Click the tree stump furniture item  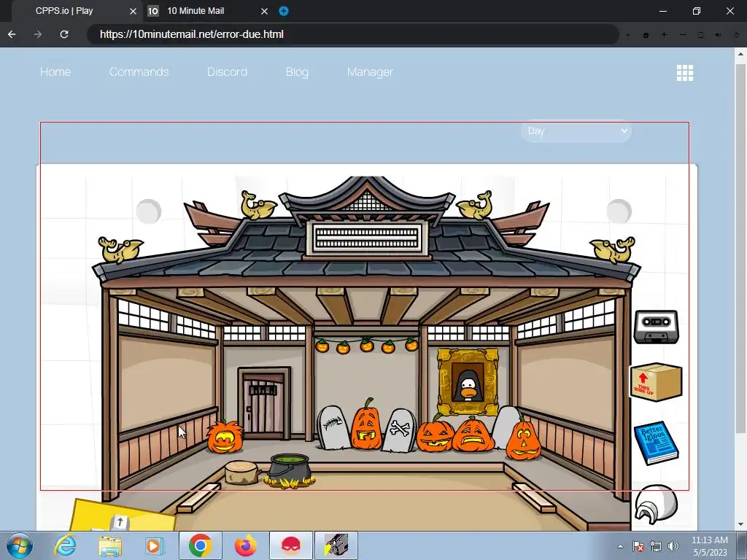point(242,472)
